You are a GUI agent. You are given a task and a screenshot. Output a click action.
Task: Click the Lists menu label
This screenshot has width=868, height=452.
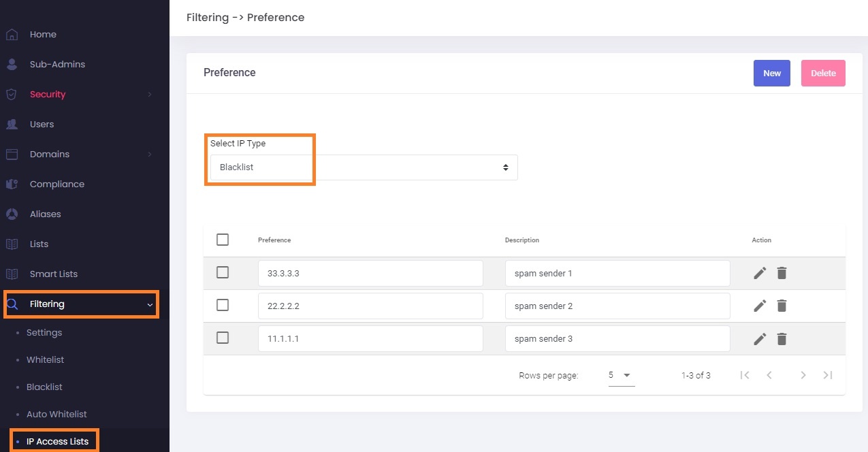tap(39, 244)
